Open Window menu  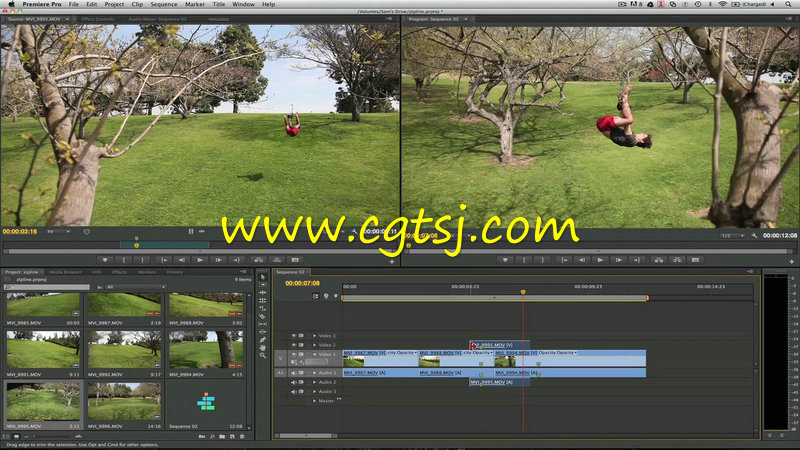(243, 4)
